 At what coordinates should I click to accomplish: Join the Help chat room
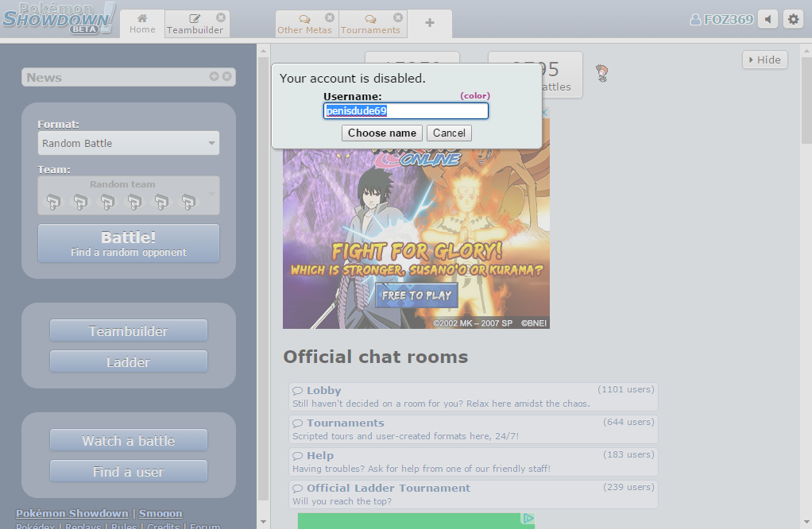point(474,461)
